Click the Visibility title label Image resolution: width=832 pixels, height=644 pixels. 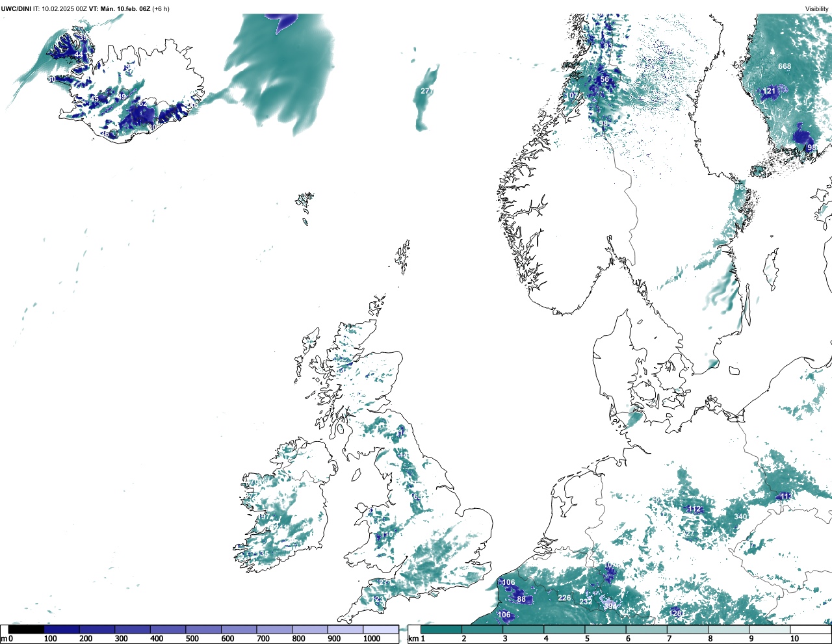coord(817,8)
